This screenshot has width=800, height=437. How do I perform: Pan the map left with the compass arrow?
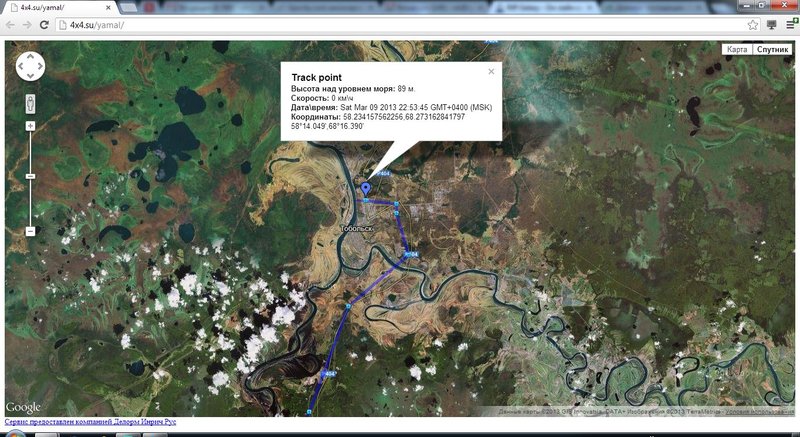point(20,67)
